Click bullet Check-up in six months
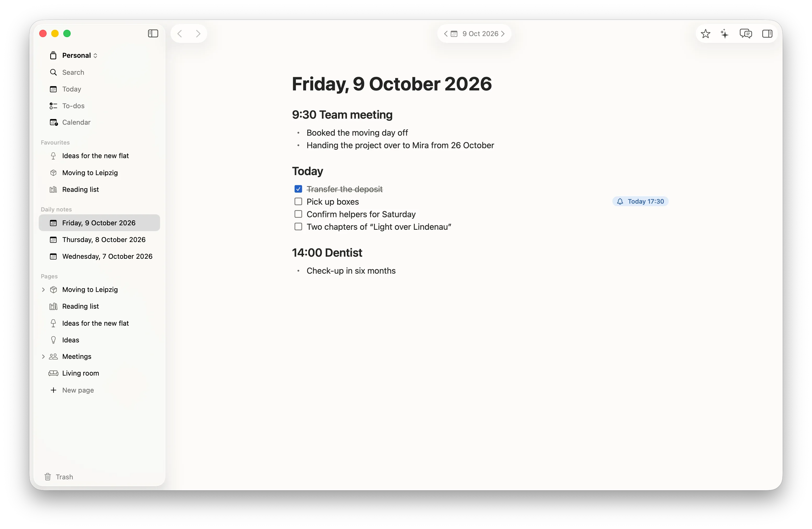The image size is (812, 529). point(351,271)
